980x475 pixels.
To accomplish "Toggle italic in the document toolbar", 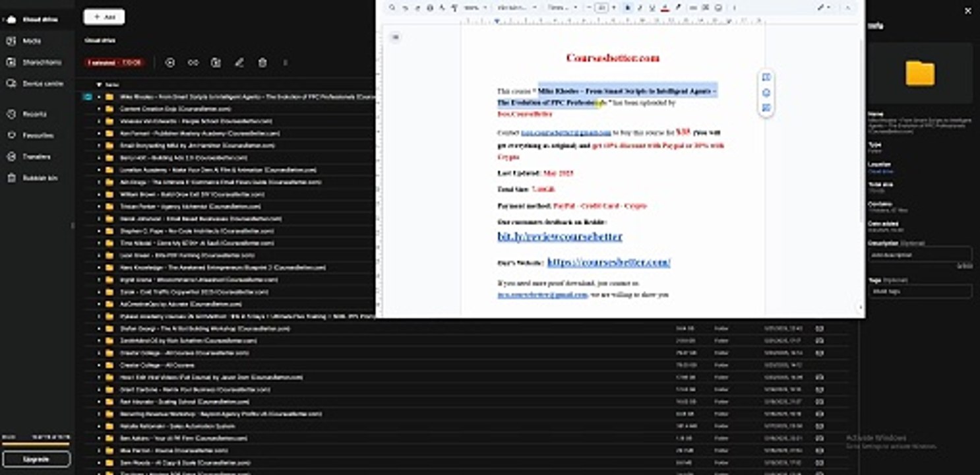I will (x=640, y=8).
